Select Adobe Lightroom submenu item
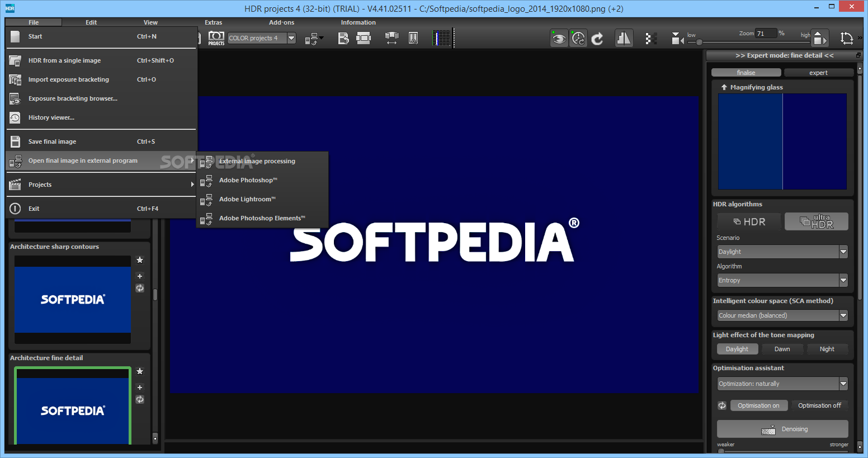Viewport: 868px width, 458px height. tap(262, 199)
